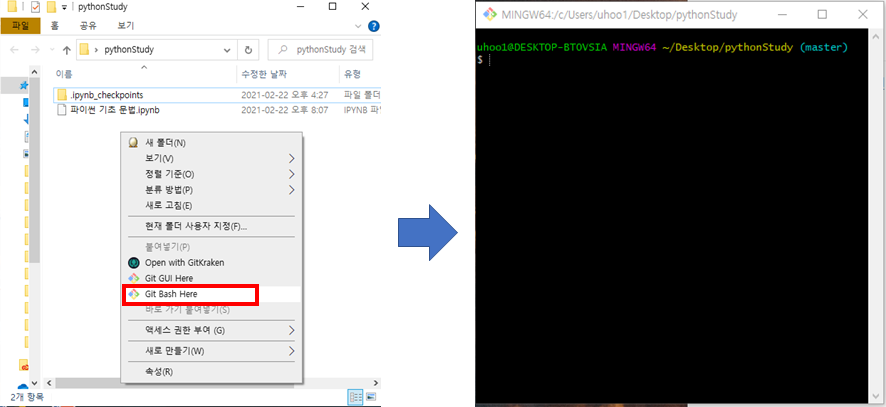Expand 정렬 기준(O) submenu arrow
The width and height of the screenshot is (886, 407).
(x=292, y=174)
